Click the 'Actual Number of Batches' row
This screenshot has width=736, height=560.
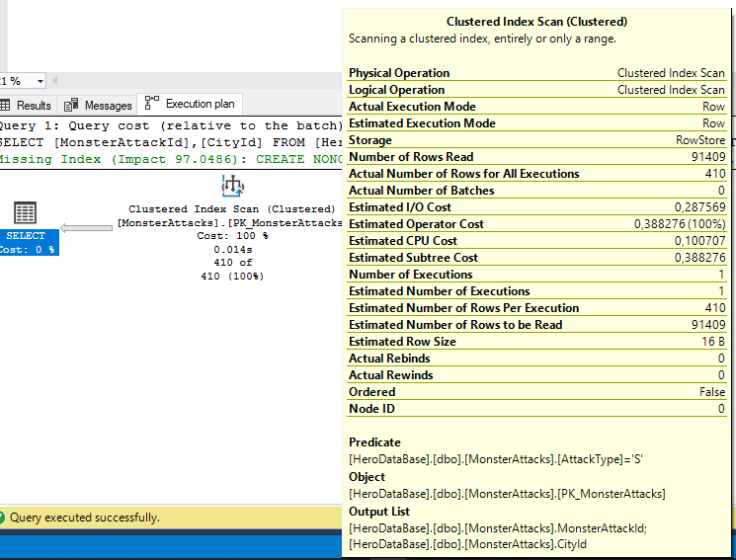tap(537, 191)
